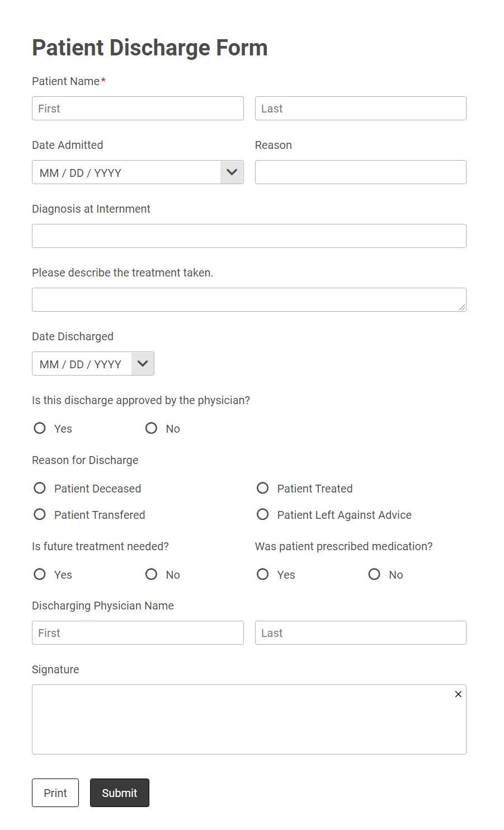Open the Date Discharged date picker
Viewport: 504px width, 830px height.
pyautogui.click(x=142, y=363)
